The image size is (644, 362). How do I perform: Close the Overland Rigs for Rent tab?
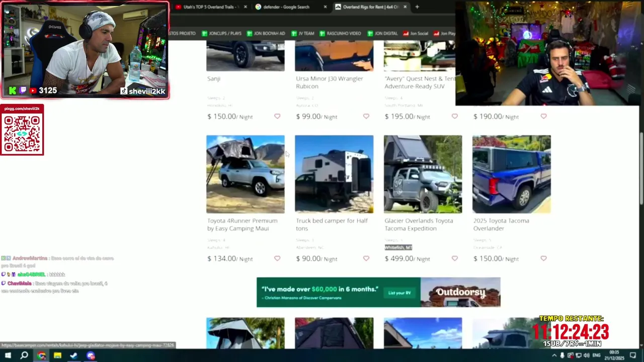point(405,7)
